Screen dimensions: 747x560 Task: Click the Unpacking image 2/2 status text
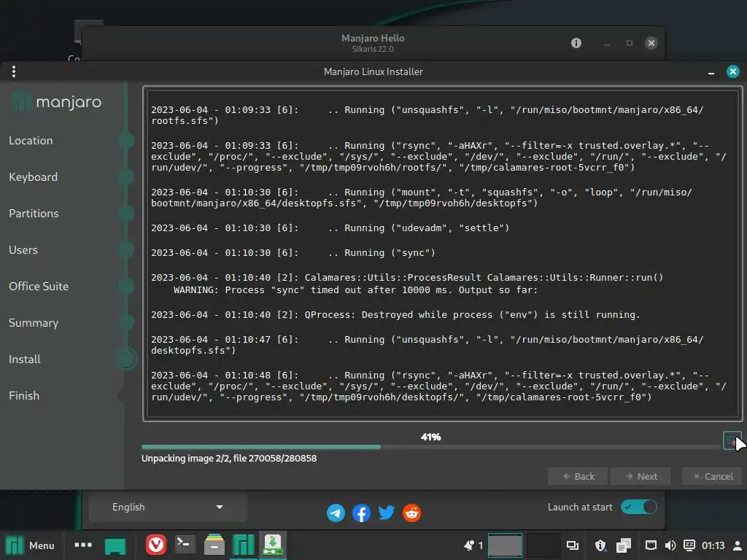tap(229, 458)
